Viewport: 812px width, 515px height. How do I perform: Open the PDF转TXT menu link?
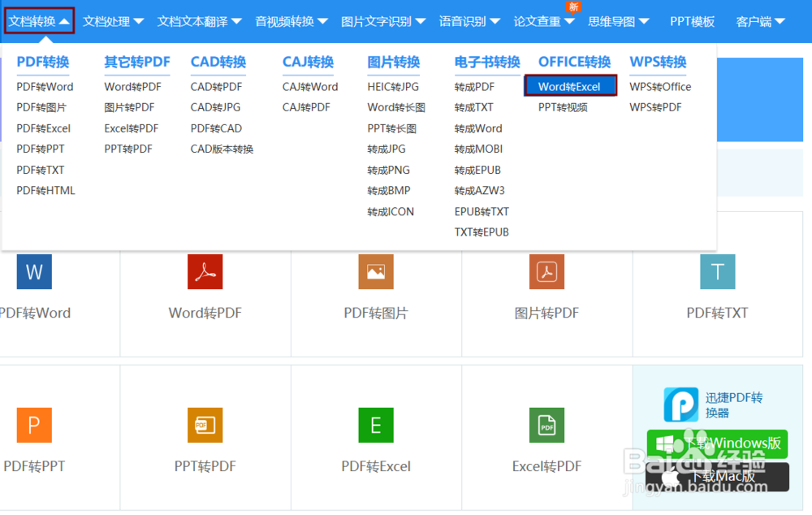tap(41, 170)
